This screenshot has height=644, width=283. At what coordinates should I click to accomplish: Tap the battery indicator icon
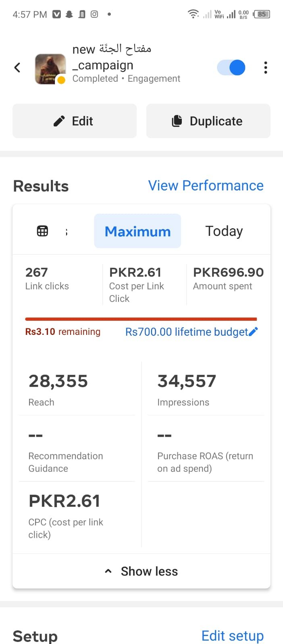(262, 14)
